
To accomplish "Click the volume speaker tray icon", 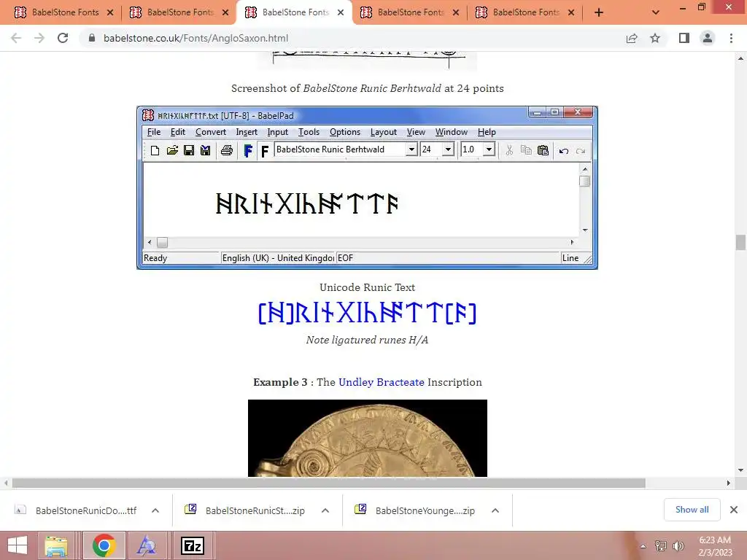I will 678,545.
